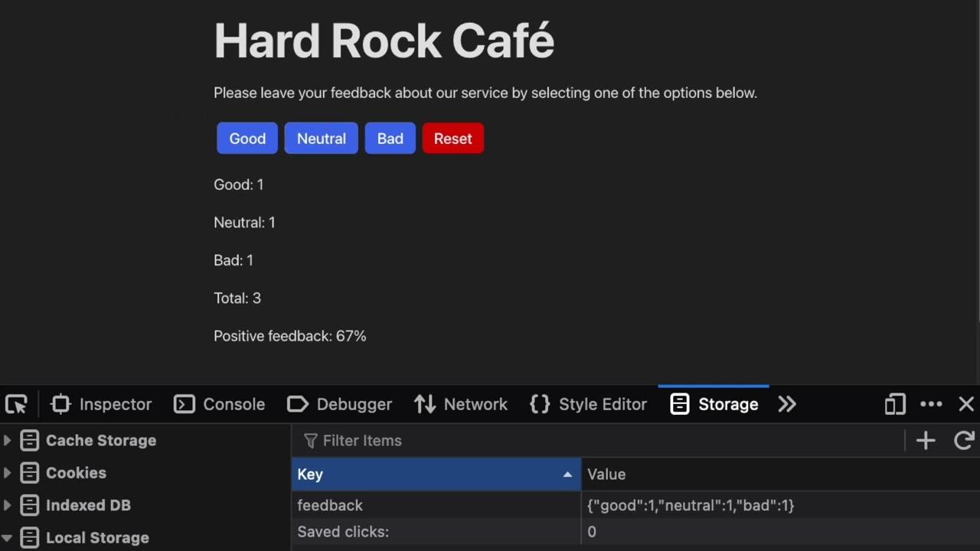Click the Cache Storage database icon
Screen dimensions: 980x551
(29, 440)
